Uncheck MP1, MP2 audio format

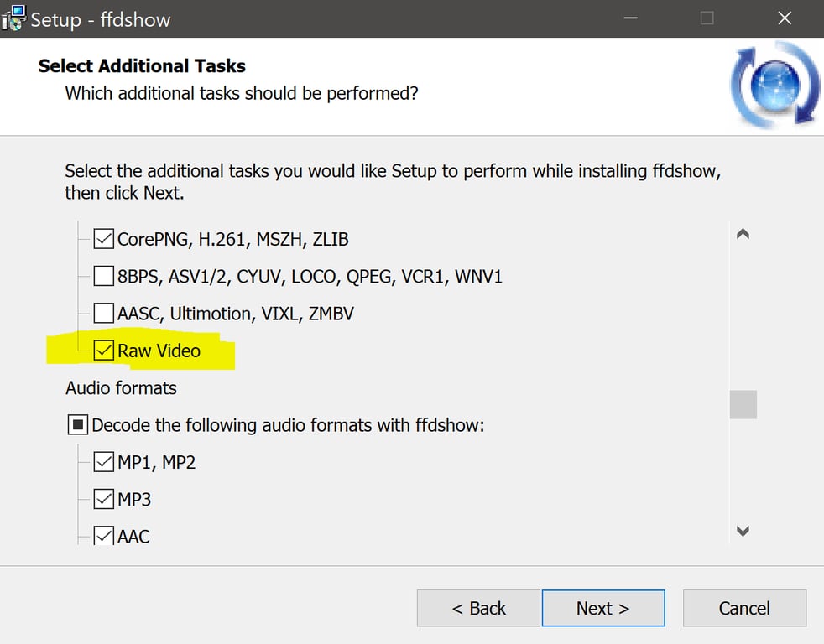tap(104, 462)
